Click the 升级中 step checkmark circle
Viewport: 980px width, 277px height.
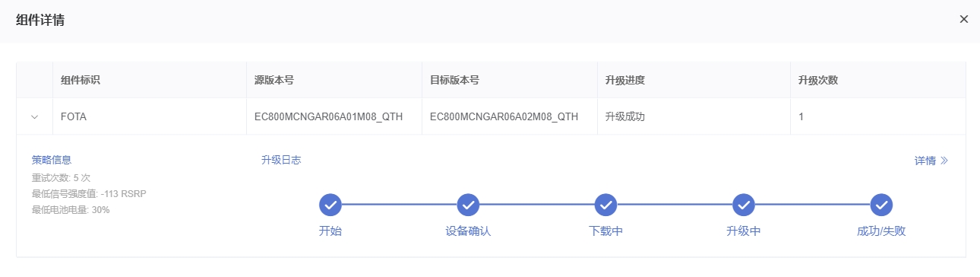tap(743, 205)
